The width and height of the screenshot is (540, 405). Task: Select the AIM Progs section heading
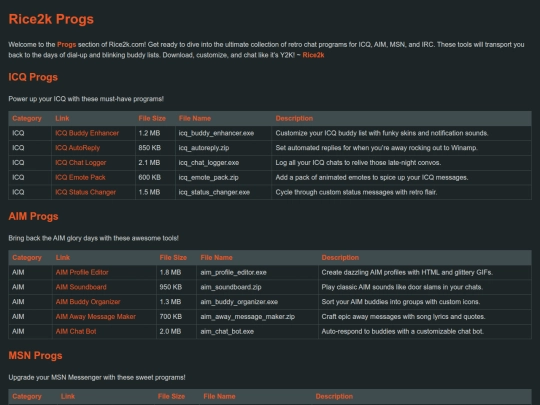[x=33, y=216]
